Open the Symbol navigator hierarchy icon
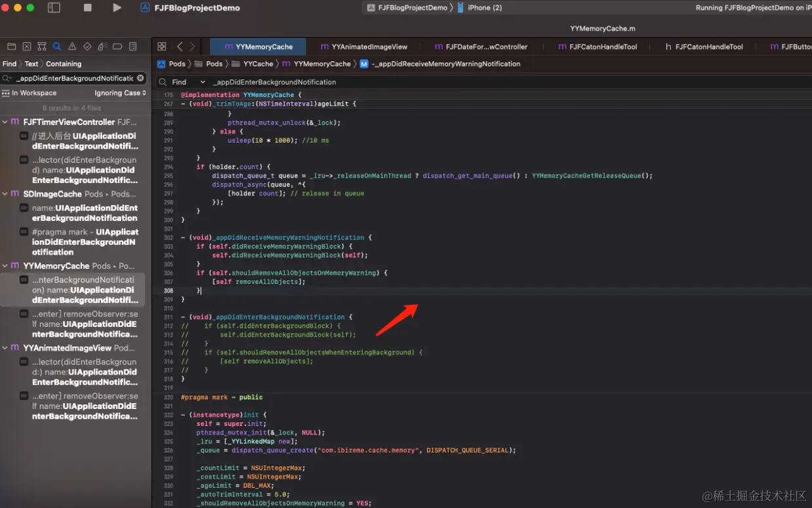Screen dimensions: 812x508 click(x=42, y=47)
